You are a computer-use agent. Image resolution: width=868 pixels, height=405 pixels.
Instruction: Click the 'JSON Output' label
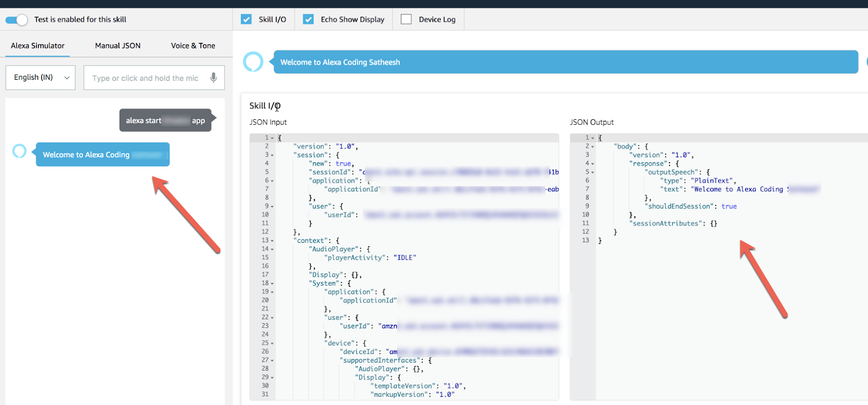click(x=592, y=122)
